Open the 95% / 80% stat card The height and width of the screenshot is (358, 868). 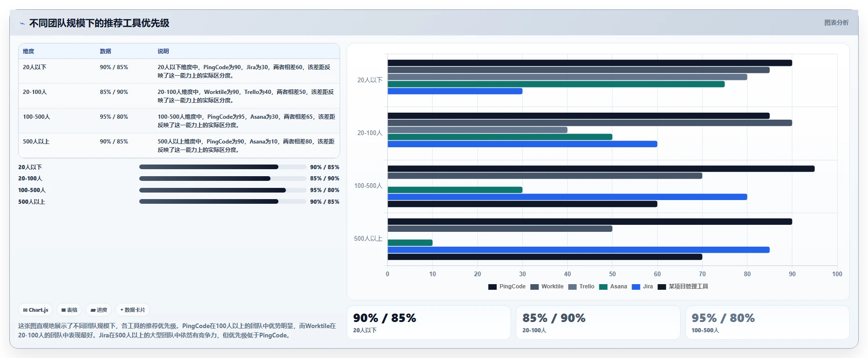767,322
